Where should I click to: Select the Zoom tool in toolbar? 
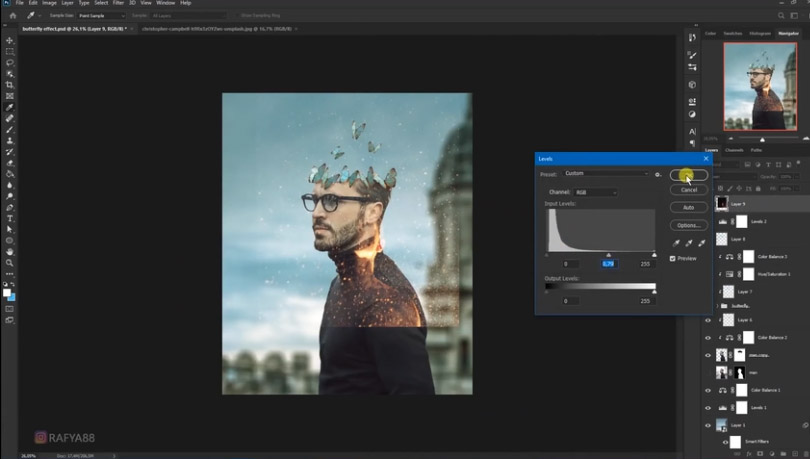click(10, 262)
